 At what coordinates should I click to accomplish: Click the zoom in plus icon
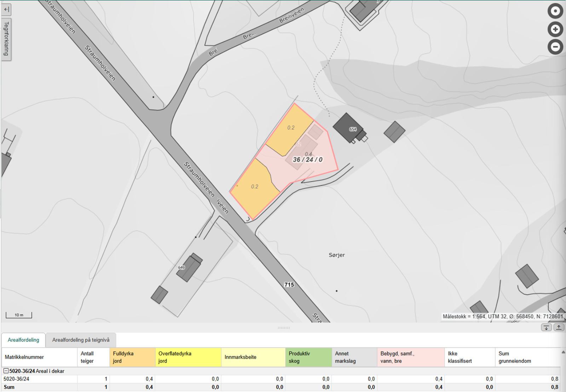click(555, 29)
